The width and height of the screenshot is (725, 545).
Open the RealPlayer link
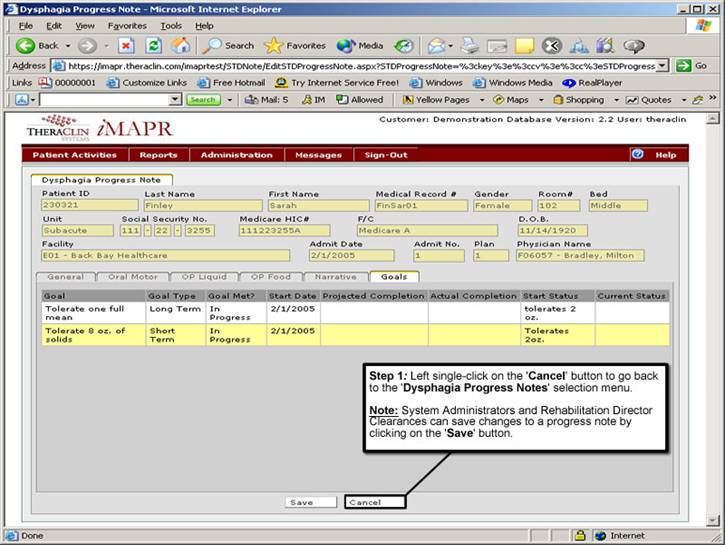pyautogui.click(x=592, y=83)
